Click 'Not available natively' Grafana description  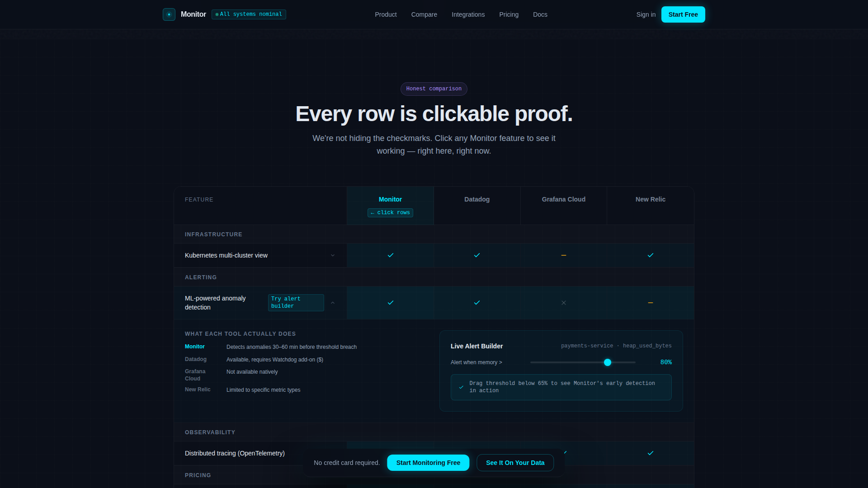pyautogui.click(x=252, y=372)
